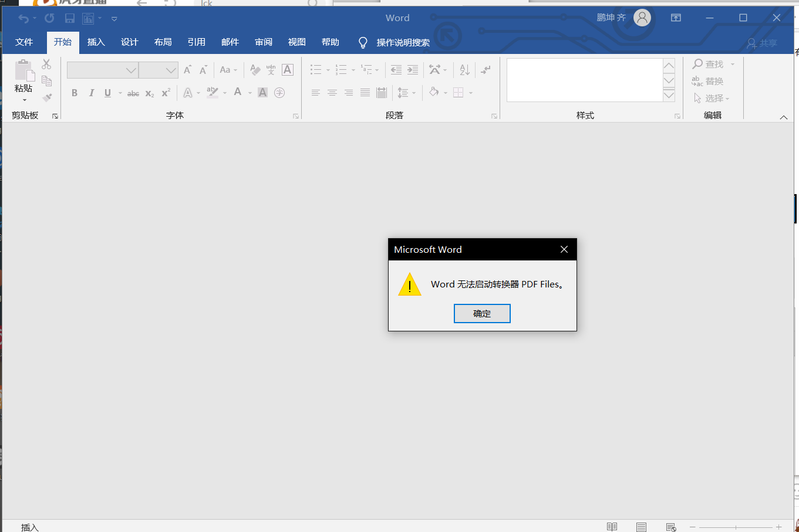Image resolution: width=799 pixels, height=532 pixels.
Task: Toggle Superscript formatting
Action: click(166, 93)
